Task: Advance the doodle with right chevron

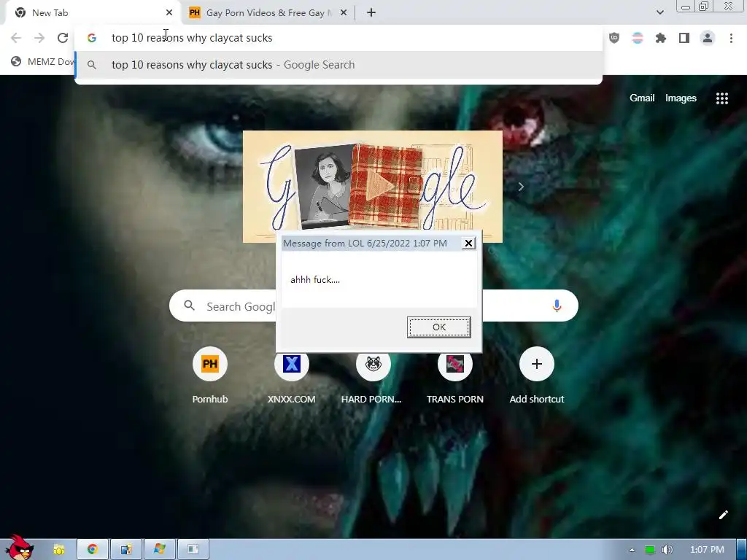Action: [x=521, y=187]
